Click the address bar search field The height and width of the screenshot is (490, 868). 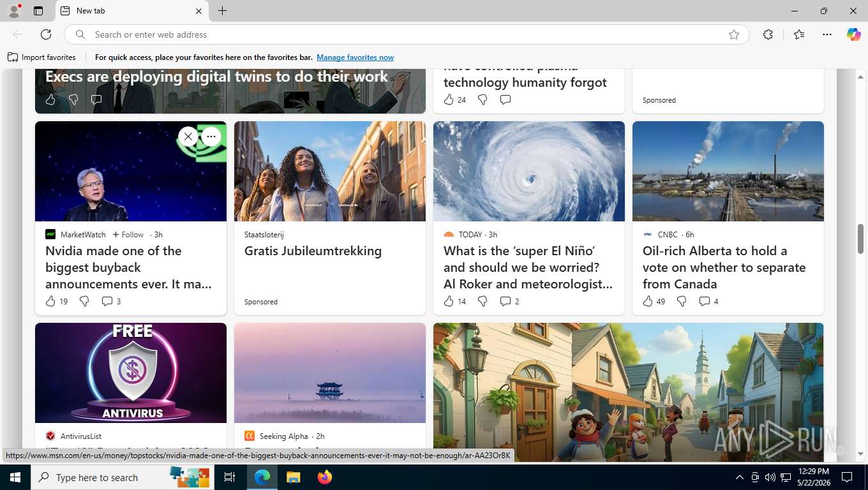click(x=405, y=34)
